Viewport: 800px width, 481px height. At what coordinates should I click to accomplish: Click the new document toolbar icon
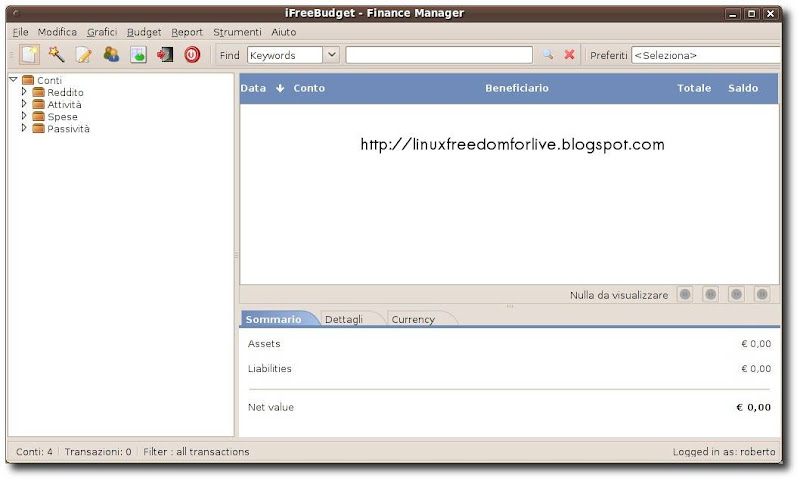pyautogui.click(x=30, y=55)
